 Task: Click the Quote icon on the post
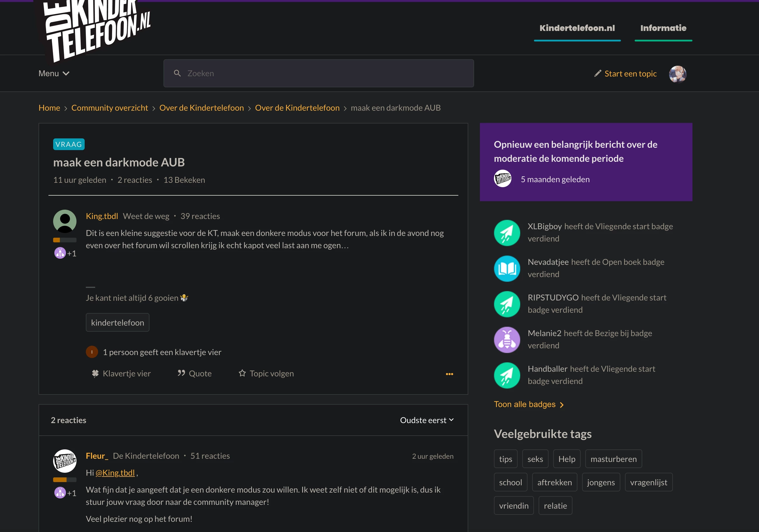(181, 373)
